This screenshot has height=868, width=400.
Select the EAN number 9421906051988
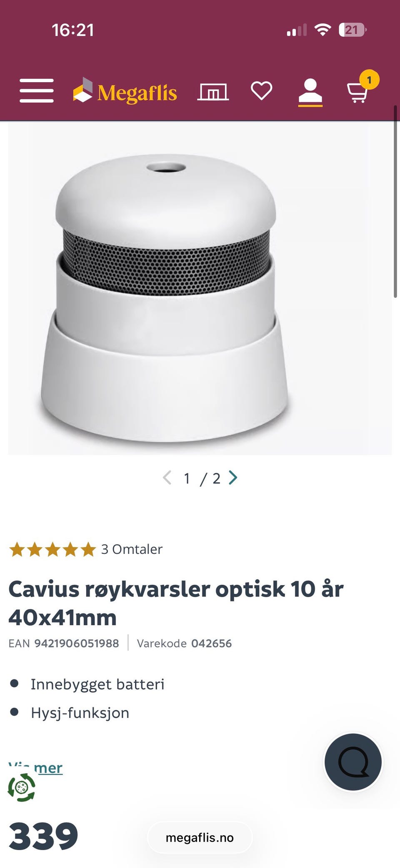[77, 643]
